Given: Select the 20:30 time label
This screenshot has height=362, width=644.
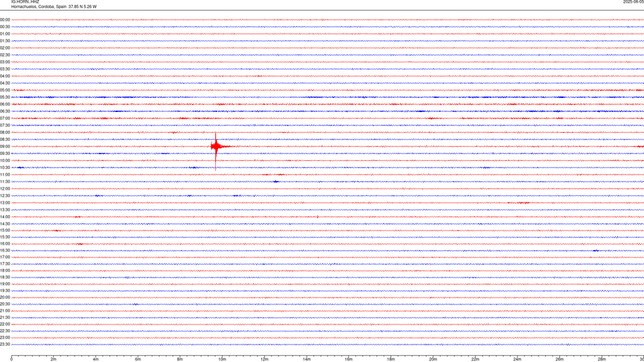Looking at the screenshot, I should pos(5,304).
